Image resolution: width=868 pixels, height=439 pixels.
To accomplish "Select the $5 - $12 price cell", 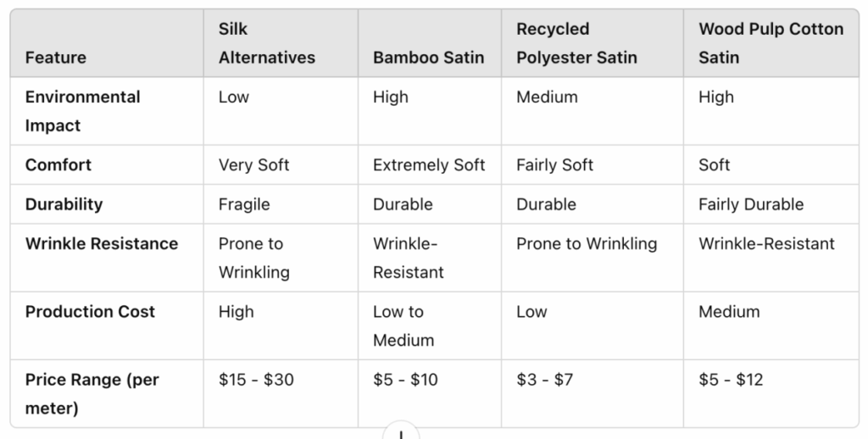I will click(731, 380).
